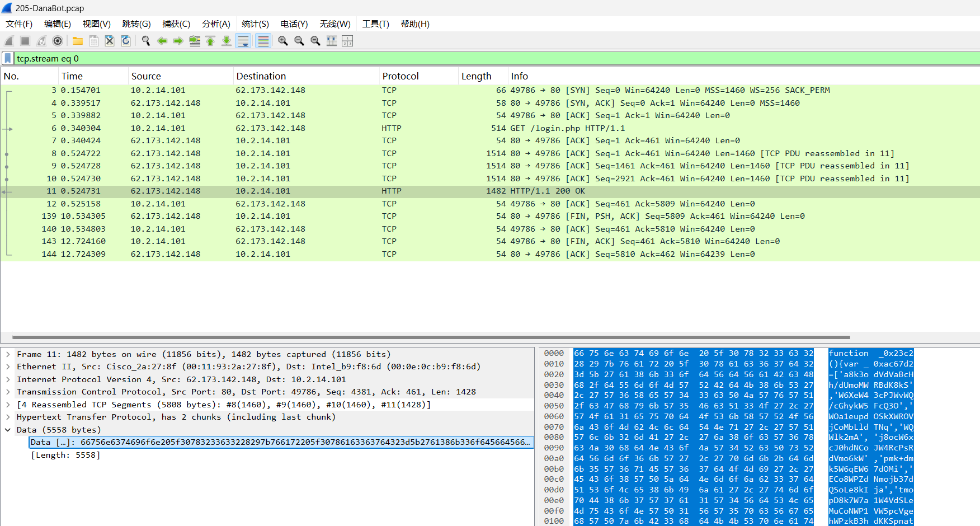Sort packets by the Destination column
980x526 pixels.
point(306,76)
